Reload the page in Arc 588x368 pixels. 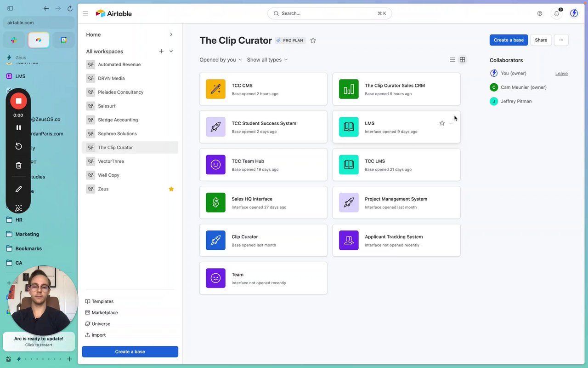point(70,8)
